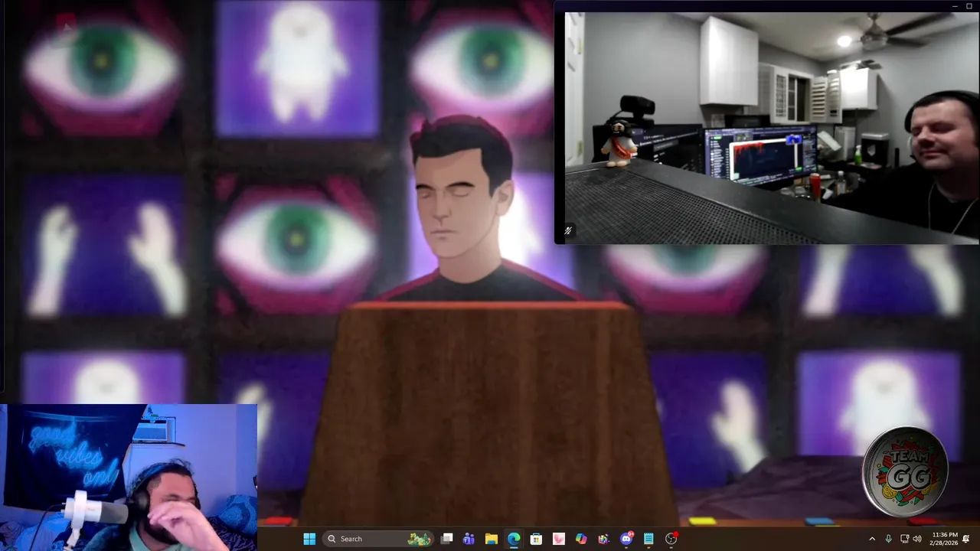Minimize the video call window
The image size is (980, 551).
955,6
